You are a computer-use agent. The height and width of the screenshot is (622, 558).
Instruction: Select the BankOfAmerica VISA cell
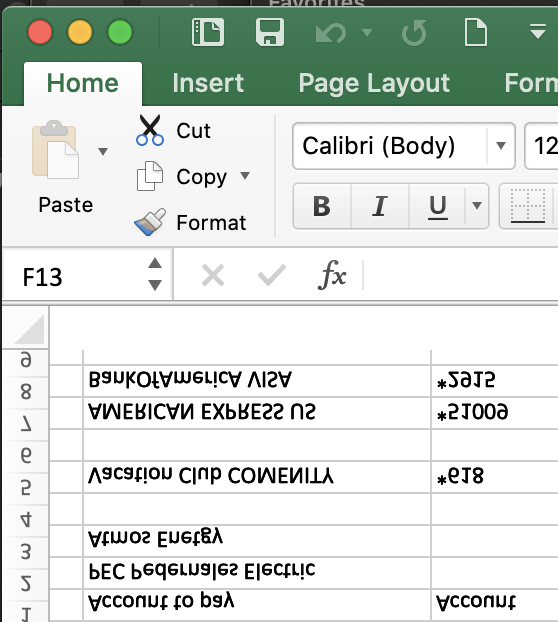[x=257, y=380]
